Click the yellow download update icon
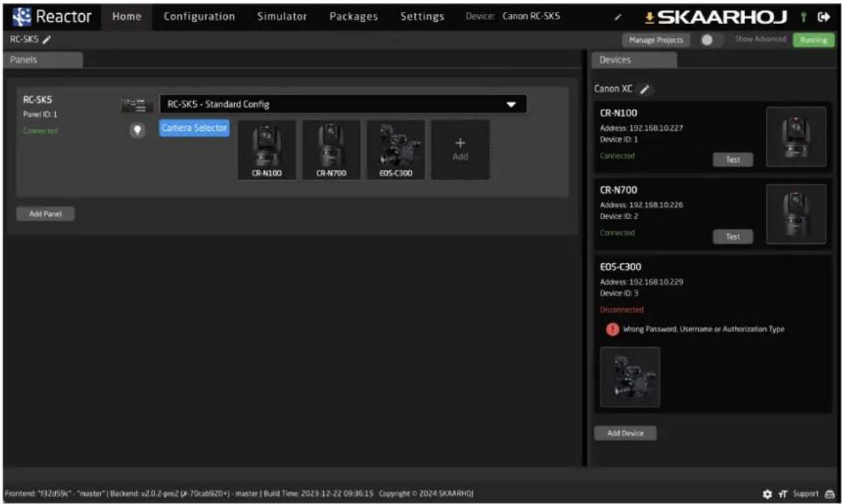 tap(650, 17)
